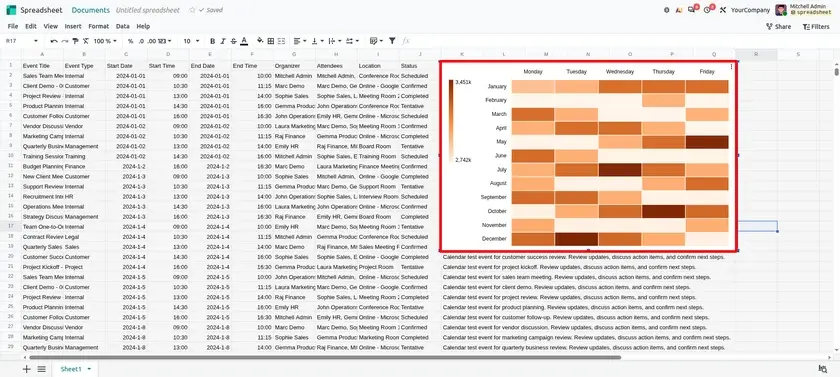Image resolution: width=840 pixels, height=377 pixels.
Task: Open the borders options
Action: tap(271, 41)
